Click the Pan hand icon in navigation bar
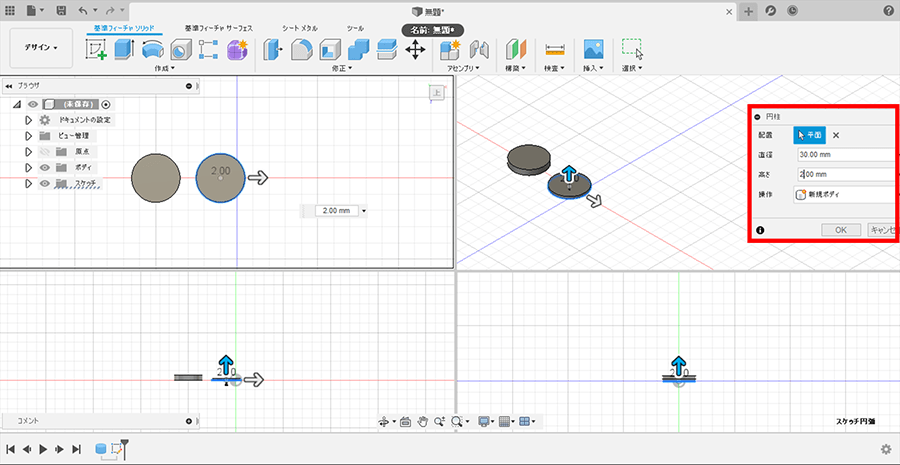900x465 pixels. [x=423, y=422]
